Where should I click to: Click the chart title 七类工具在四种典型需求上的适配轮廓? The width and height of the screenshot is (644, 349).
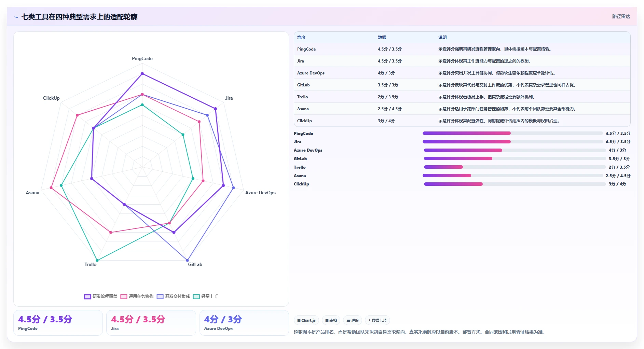[x=79, y=17]
